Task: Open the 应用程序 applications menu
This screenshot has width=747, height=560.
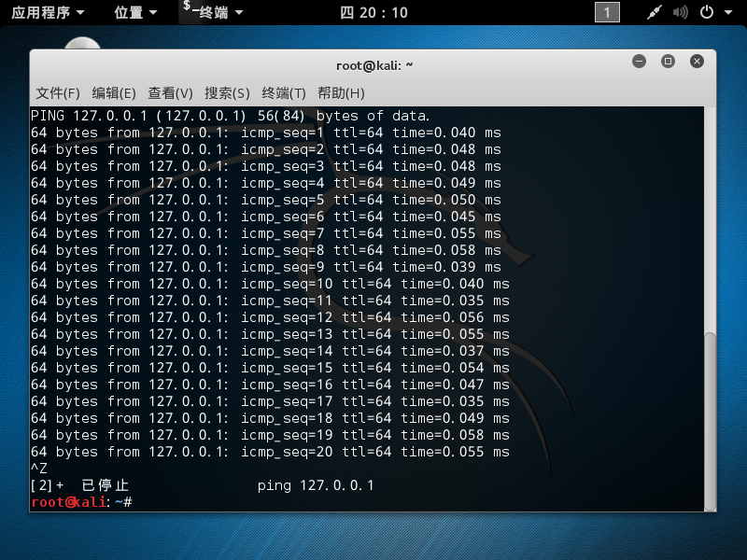Action: click(48, 12)
